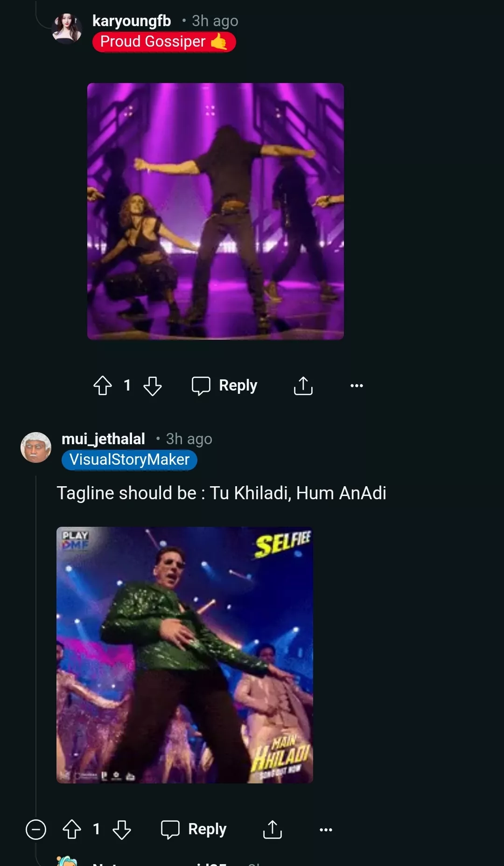Open karyoungfb's profile avatar
This screenshot has height=866, width=504.
pyautogui.click(x=67, y=29)
